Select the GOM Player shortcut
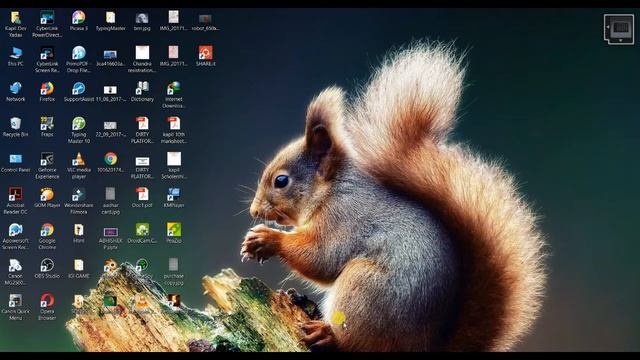640x360 pixels. pyautogui.click(x=47, y=198)
